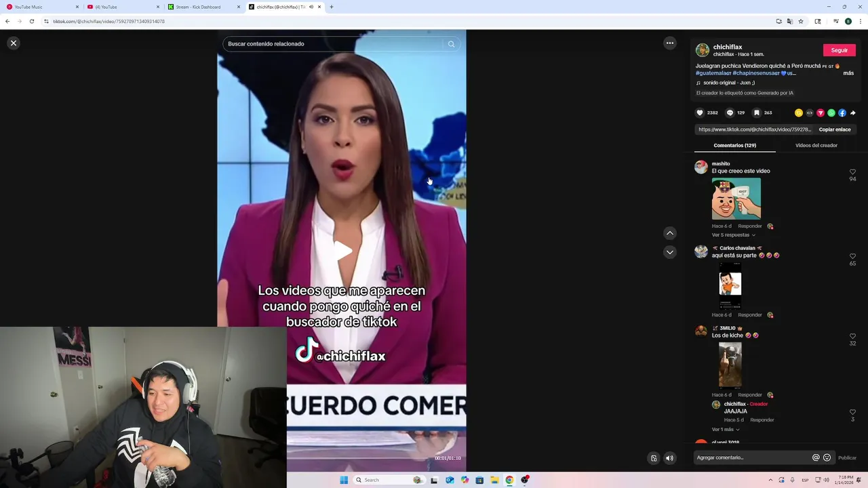Click the red send-to-friends icon
This screenshot has width=868, height=488.
click(x=821, y=113)
